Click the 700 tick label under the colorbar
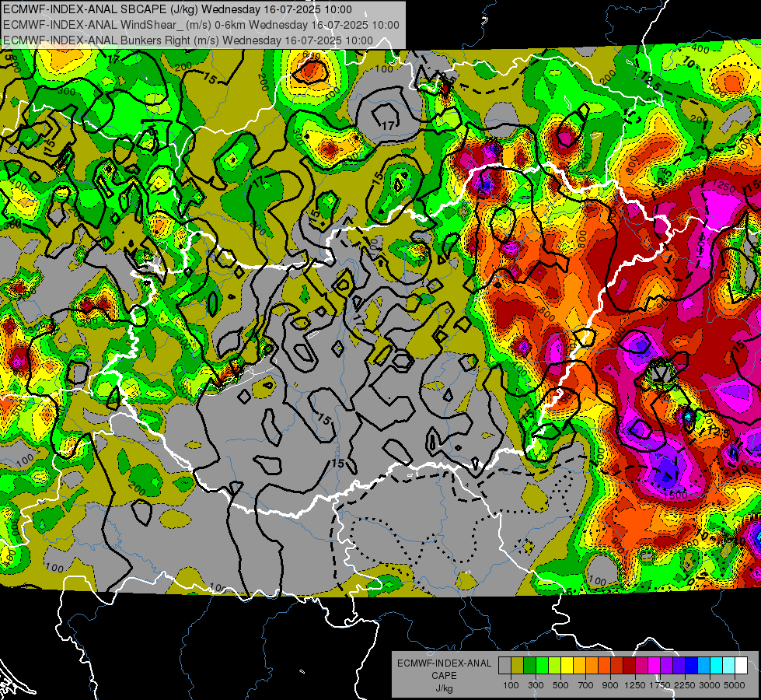 [x=586, y=685]
